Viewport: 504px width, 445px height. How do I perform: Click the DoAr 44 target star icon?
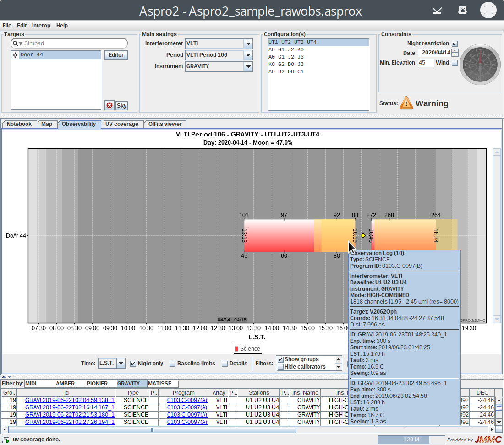click(15, 55)
